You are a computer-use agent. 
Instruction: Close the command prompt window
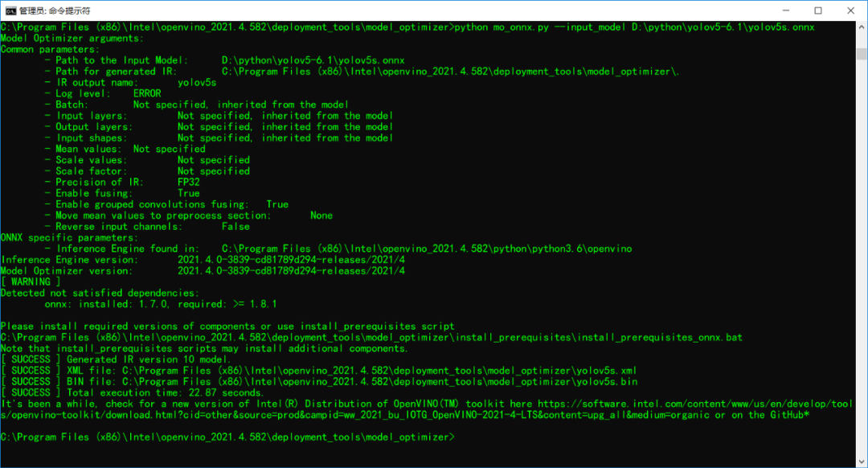pyautogui.click(x=851, y=10)
